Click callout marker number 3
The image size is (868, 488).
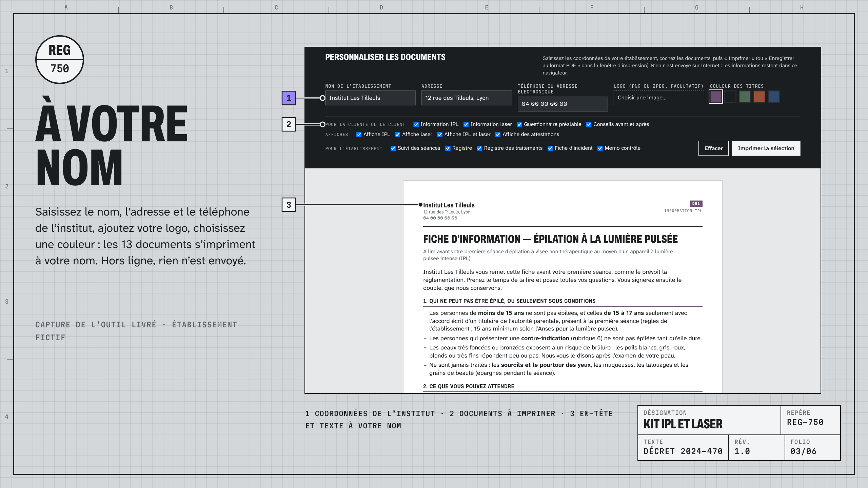coord(289,205)
